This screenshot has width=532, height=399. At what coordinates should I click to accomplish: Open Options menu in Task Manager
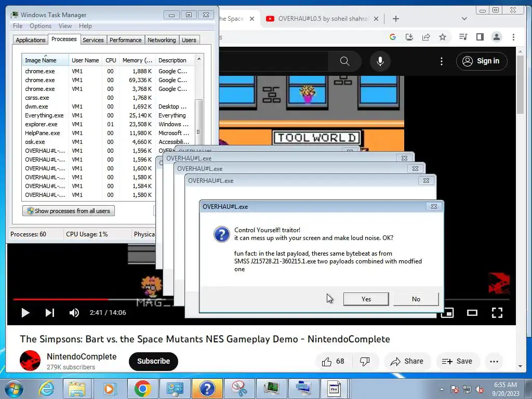pos(41,26)
